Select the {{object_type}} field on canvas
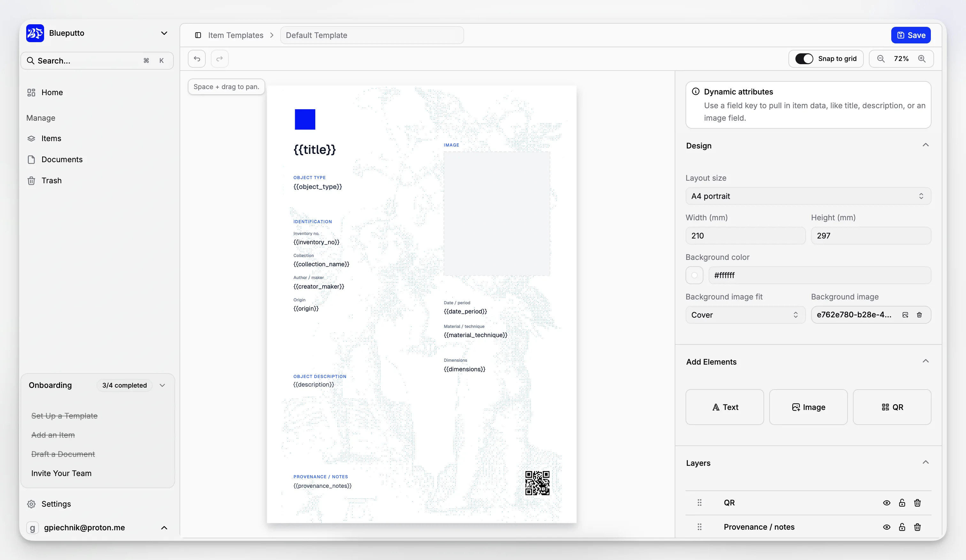This screenshot has height=560, width=966. 318,186
